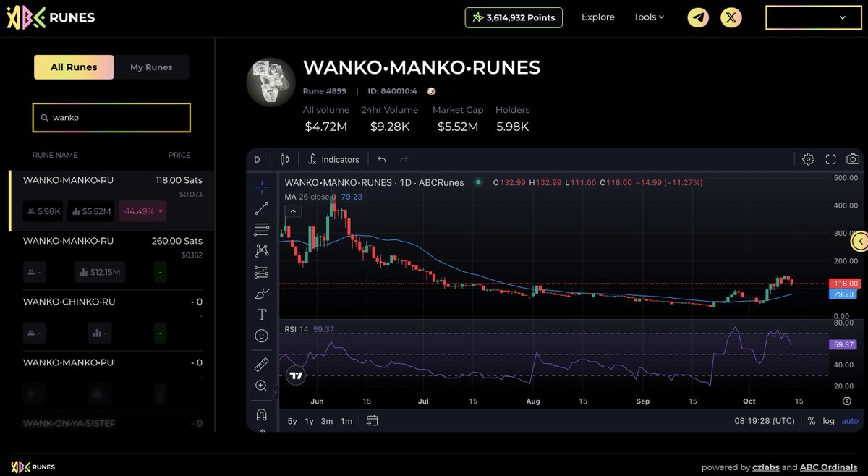Sort by PRICE column header
The height and width of the screenshot is (476, 868).
point(179,155)
